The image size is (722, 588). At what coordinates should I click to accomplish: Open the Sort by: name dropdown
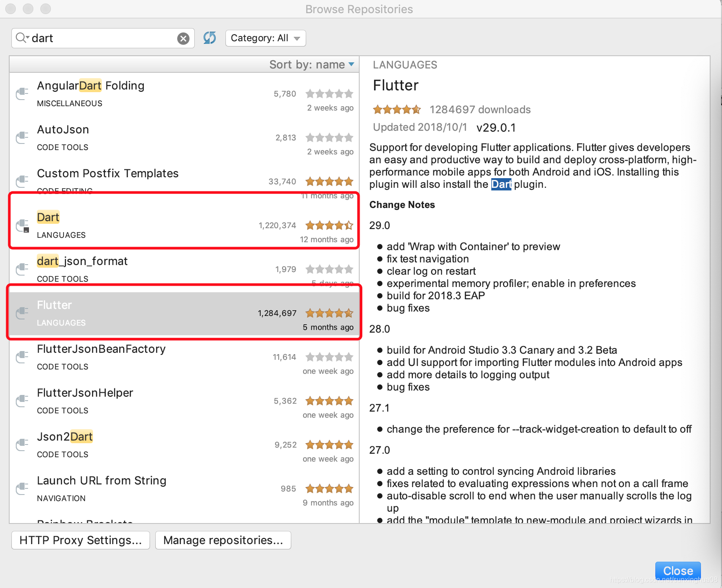(x=311, y=65)
